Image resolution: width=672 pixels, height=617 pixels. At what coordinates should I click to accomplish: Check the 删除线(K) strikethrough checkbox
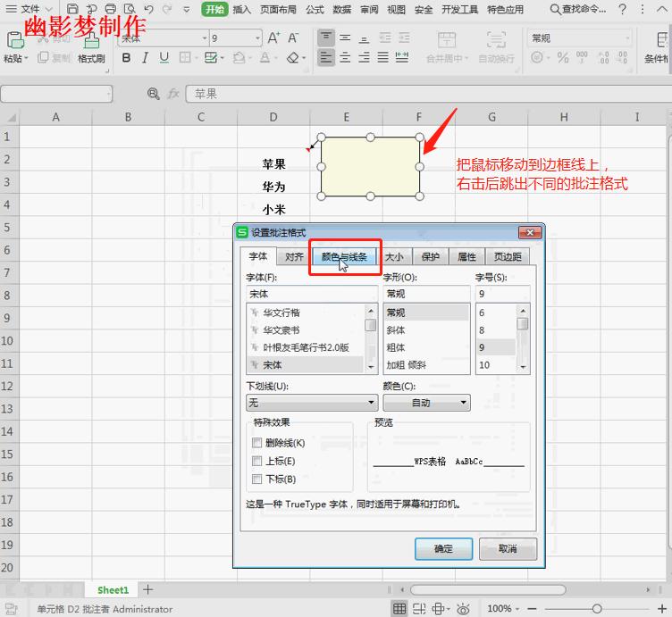click(256, 443)
